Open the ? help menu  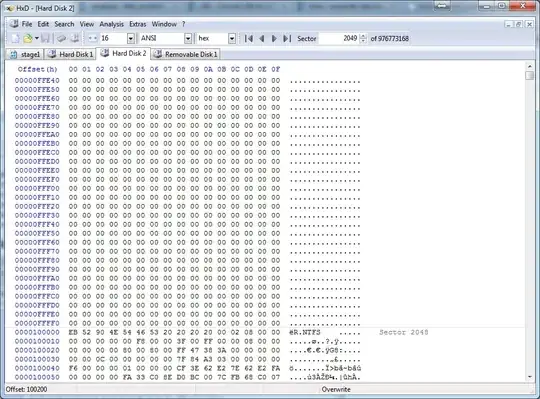[184, 24]
